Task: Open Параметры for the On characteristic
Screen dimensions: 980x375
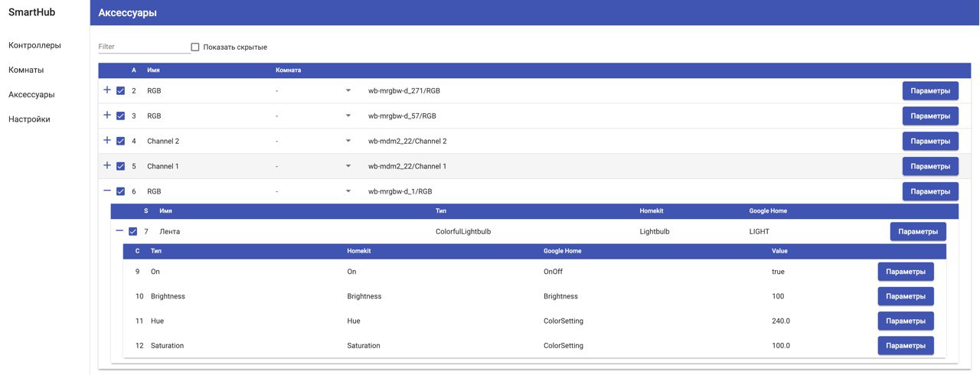Action: [906, 272]
